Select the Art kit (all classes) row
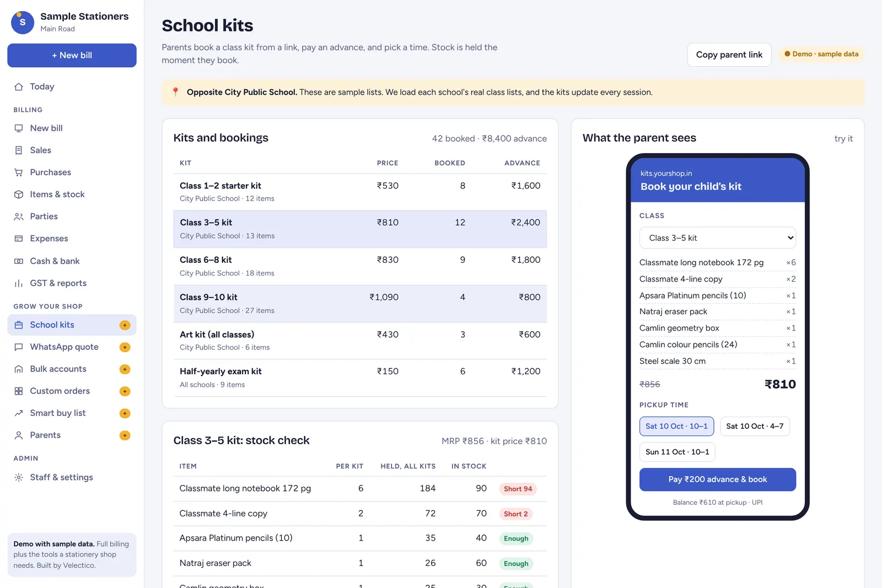 click(360, 341)
